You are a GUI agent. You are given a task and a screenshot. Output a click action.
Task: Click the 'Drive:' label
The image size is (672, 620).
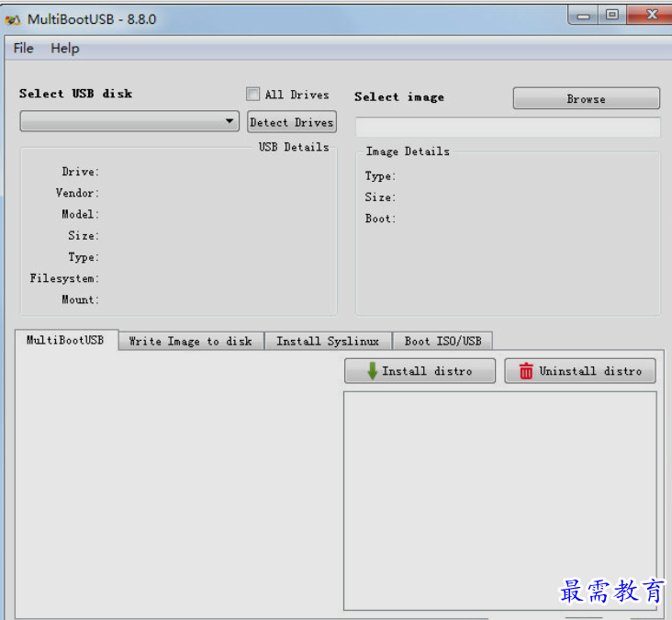click(x=80, y=172)
